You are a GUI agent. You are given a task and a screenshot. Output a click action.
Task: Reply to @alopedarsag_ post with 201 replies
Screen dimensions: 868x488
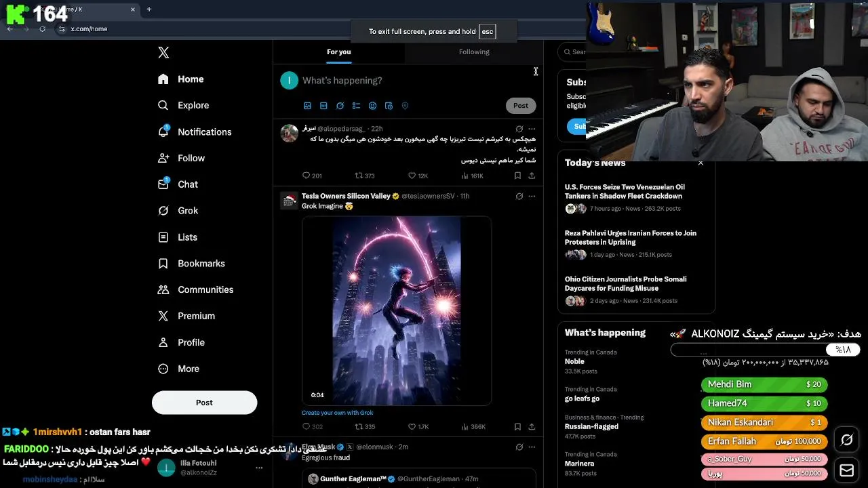tap(312, 176)
